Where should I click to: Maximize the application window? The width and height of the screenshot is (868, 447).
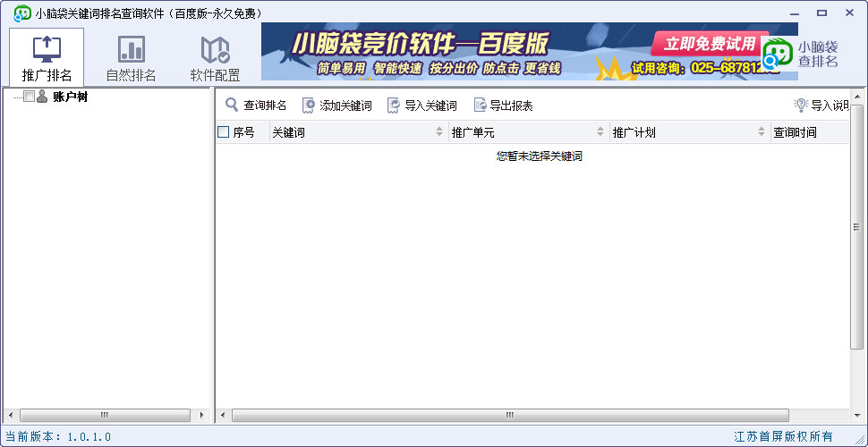822,13
